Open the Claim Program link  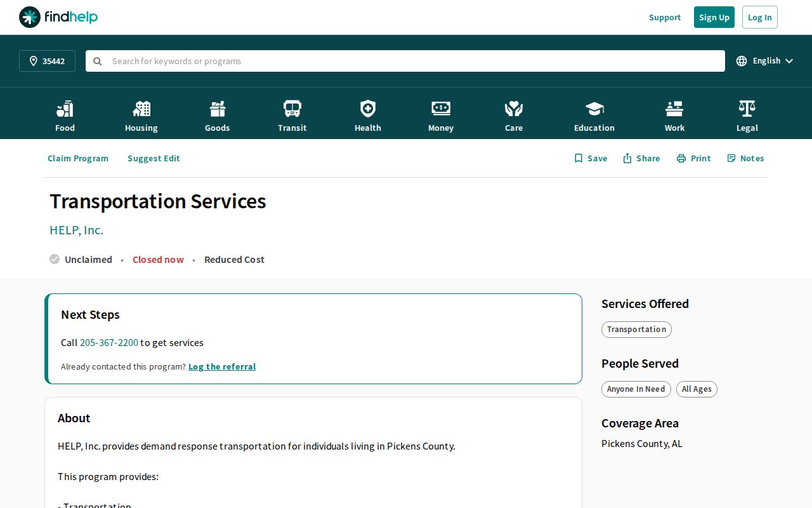click(x=78, y=158)
